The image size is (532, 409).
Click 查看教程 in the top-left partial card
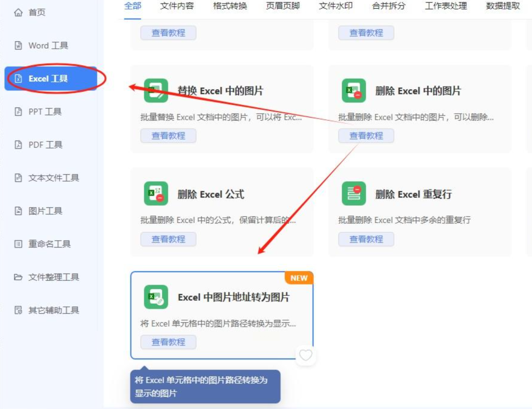[x=168, y=33]
